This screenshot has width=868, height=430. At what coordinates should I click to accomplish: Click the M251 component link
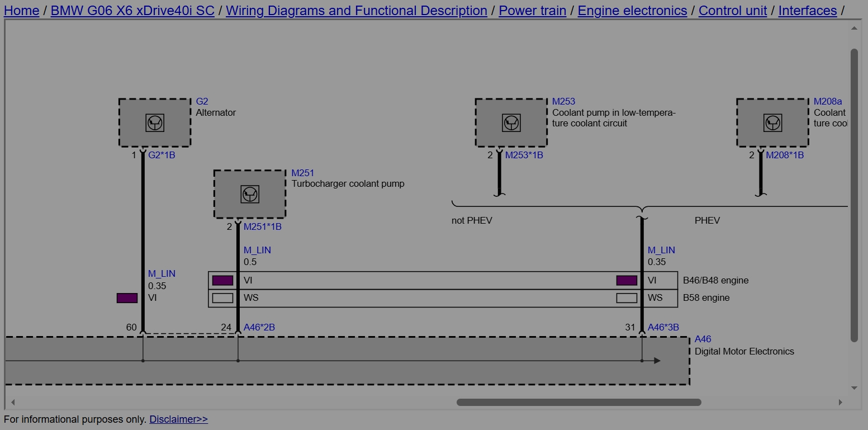[303, 173]
